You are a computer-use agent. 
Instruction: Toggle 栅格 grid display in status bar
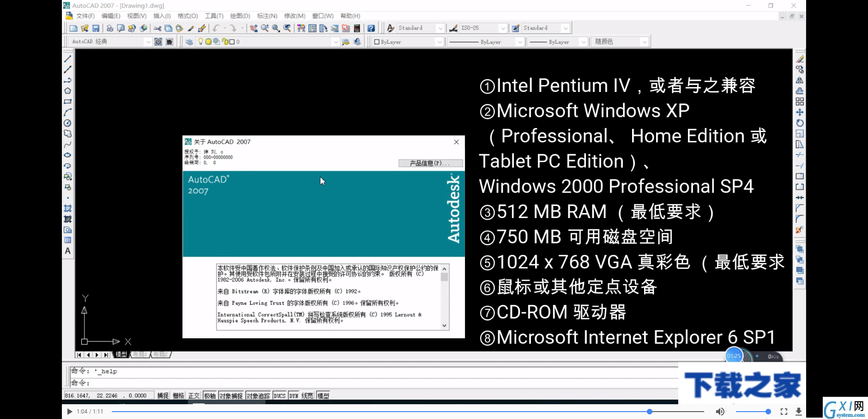178,396
